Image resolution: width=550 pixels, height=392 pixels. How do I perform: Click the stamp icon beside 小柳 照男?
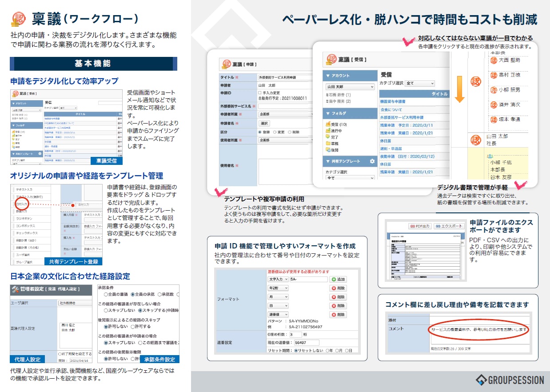tap(494, 90)
